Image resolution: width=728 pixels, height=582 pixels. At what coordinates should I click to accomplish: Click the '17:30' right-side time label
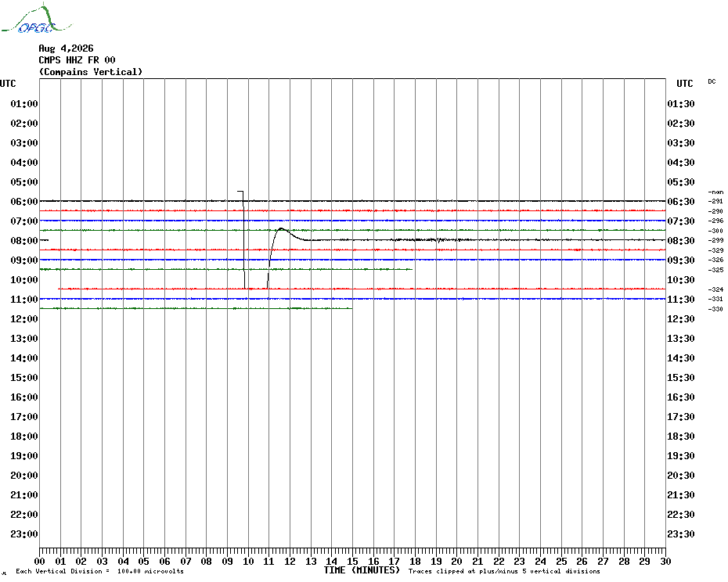tap(681, 416)
